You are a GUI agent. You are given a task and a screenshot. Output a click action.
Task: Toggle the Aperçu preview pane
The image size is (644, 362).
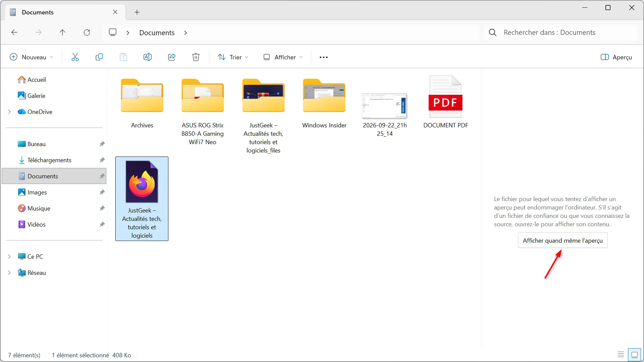click(x=616, y=57)
